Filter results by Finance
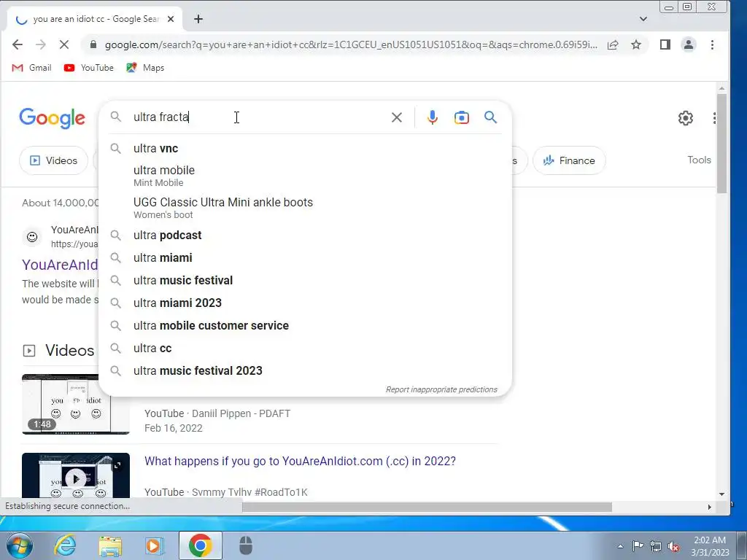 point(569,160)
